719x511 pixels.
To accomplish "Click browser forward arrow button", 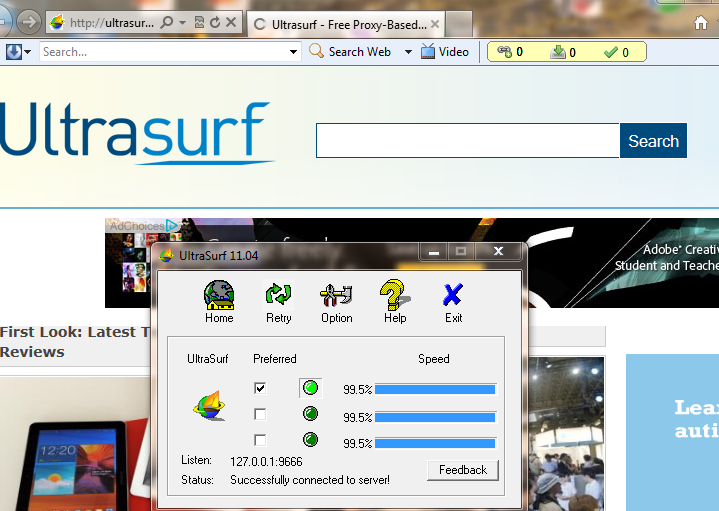I will pos(29,21).
